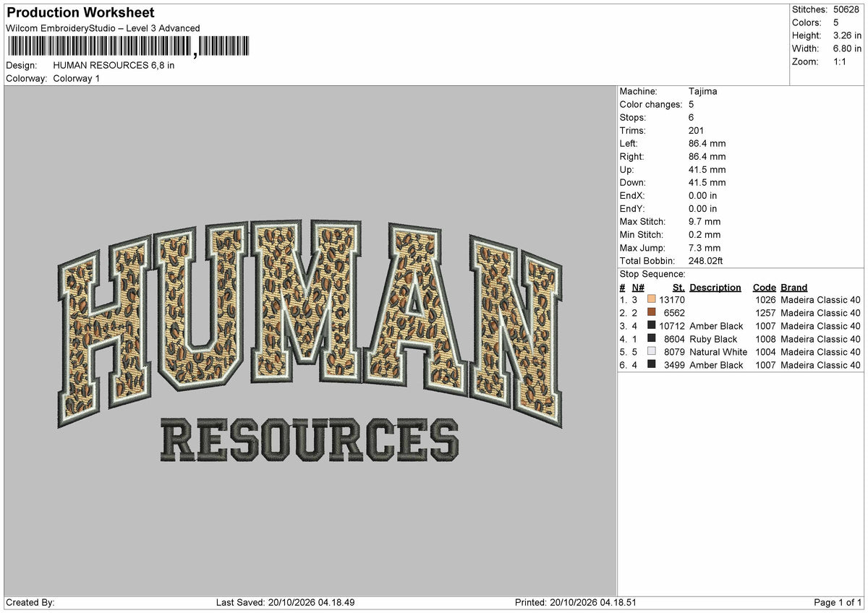The height and width of the screenshot is (613, 868).
Task: Click the 'Natural White' description
Action: (718, 352)
